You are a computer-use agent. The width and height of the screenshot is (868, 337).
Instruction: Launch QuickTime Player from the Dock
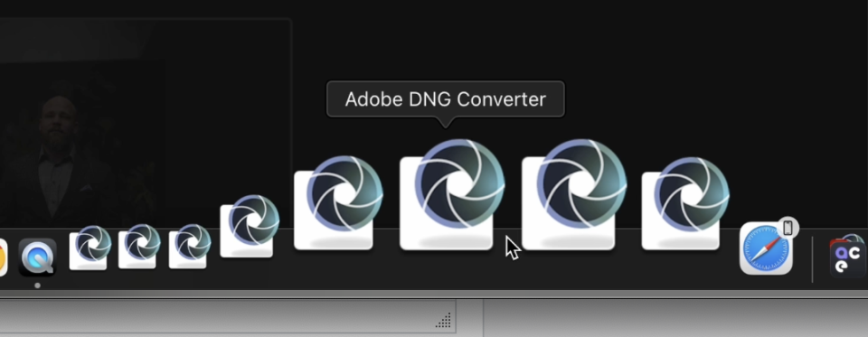pyautogui.click(x=38, y=257)
